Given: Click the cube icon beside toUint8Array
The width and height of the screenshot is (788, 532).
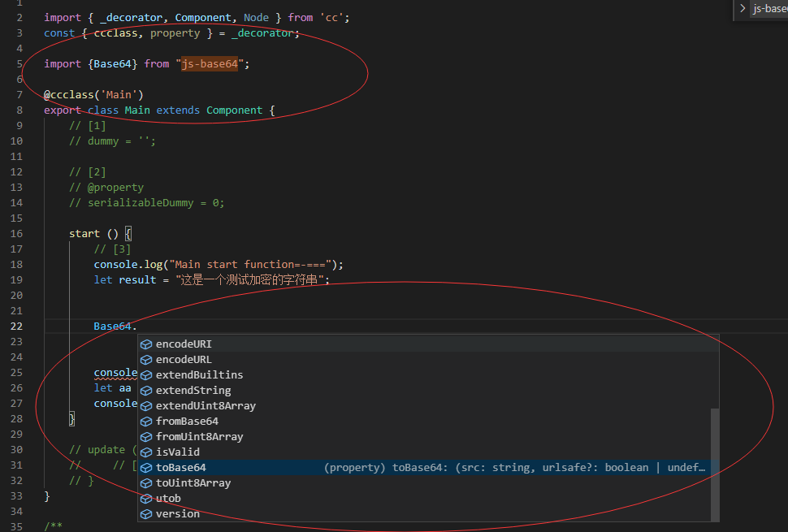Looking at the screenshot, I should tap(146, 483).
